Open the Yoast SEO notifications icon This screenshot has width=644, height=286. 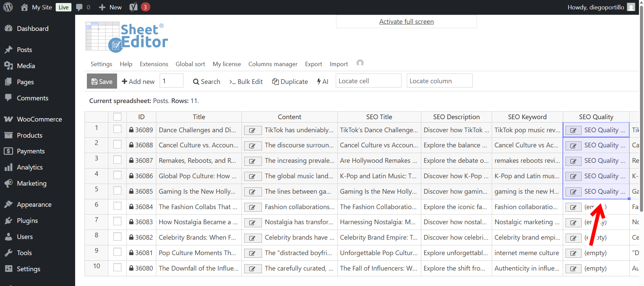tap(133, 7)
